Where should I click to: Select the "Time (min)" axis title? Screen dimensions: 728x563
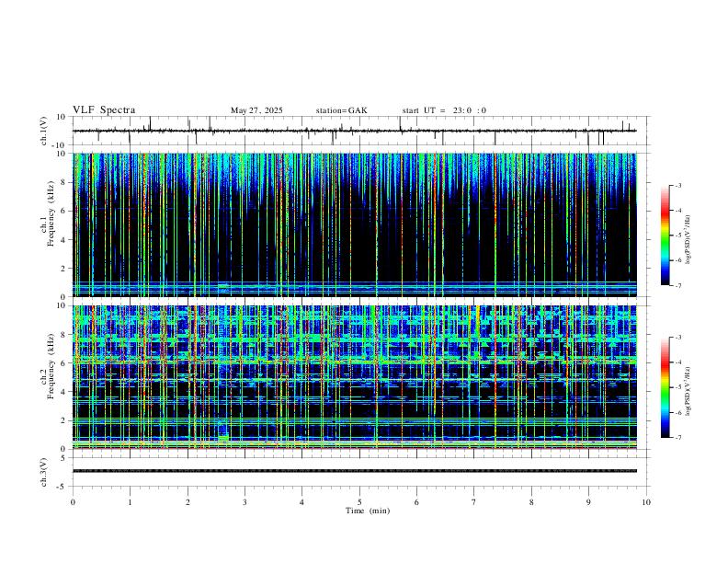(x=368, y=511)
